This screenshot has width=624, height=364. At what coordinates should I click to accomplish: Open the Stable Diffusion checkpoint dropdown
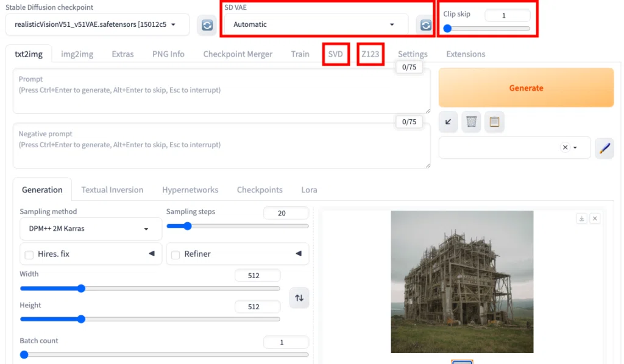pyautogui.click(x=97, y=24)
